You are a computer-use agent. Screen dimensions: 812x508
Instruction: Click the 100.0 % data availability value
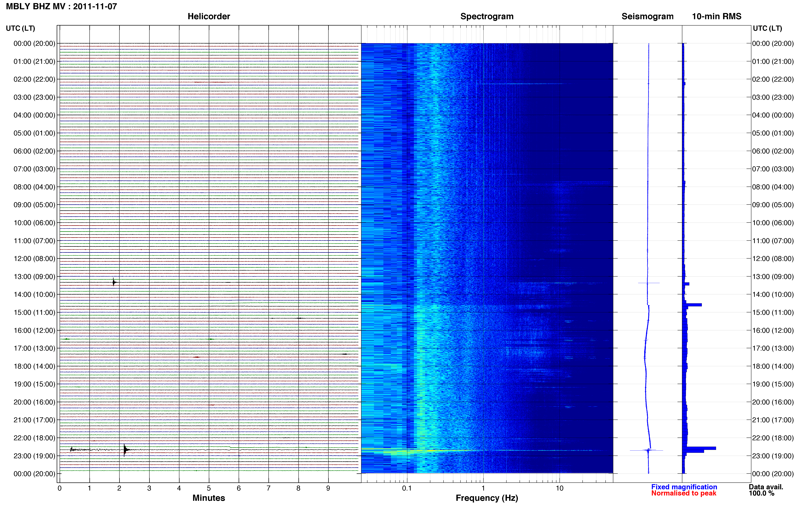762,493
